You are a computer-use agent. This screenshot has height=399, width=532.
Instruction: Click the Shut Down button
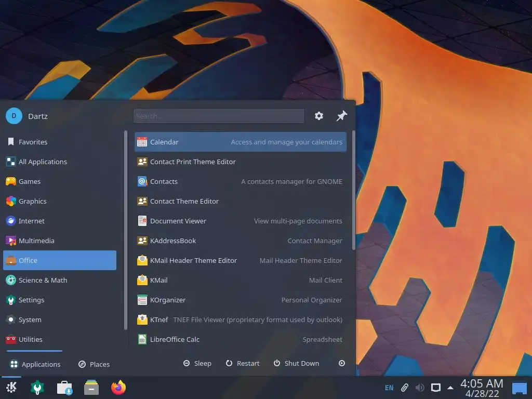[x=296, y=363]
